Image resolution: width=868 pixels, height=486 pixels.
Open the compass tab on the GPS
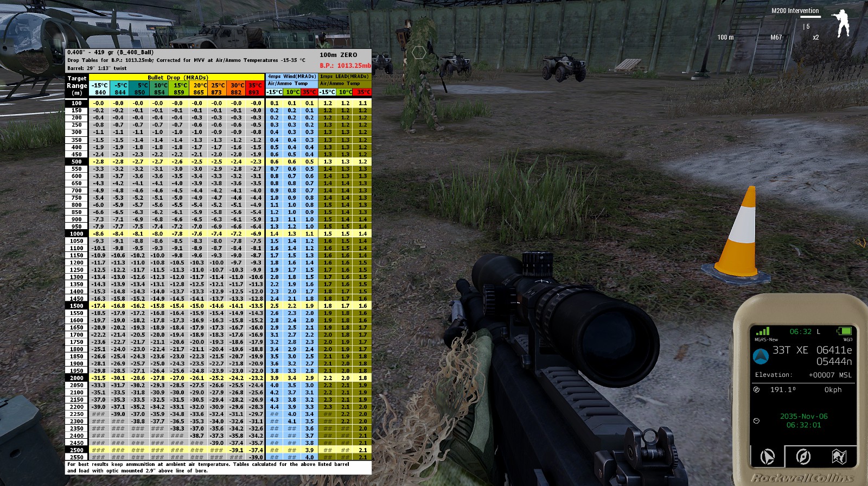click(803, 457)
